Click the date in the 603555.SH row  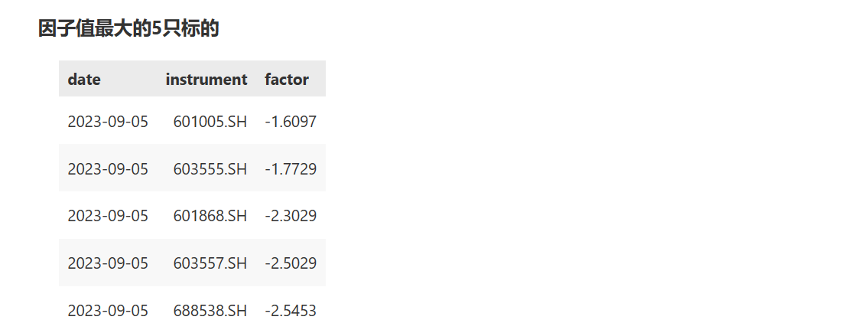point(108,168)
